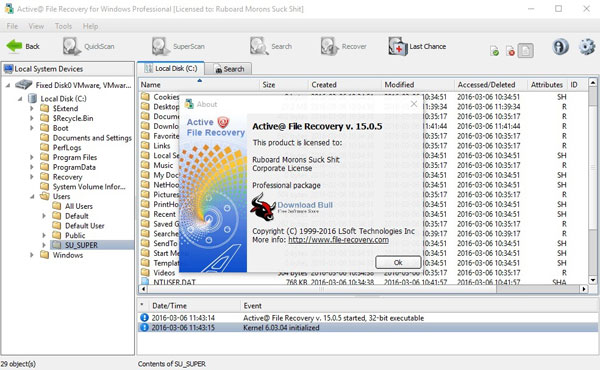Select Fixed Disk0 VMware drive icon

pos(24,85)
